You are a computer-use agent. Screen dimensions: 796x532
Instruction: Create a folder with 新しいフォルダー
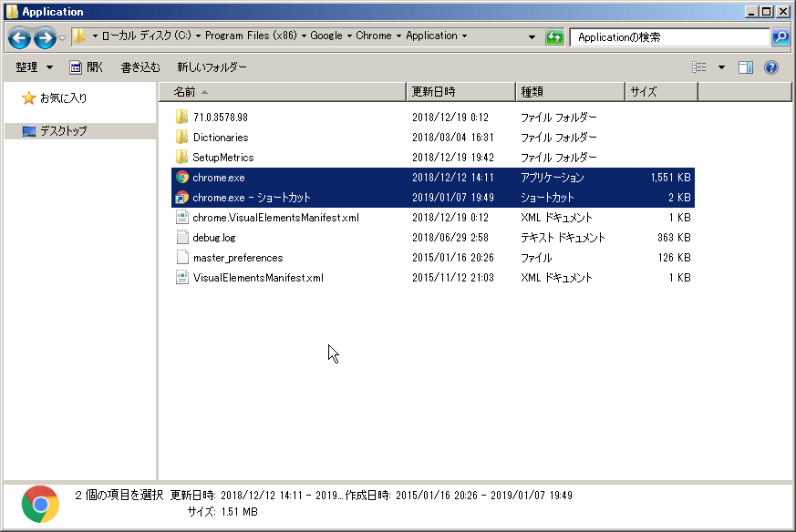[x=212, y=66]
